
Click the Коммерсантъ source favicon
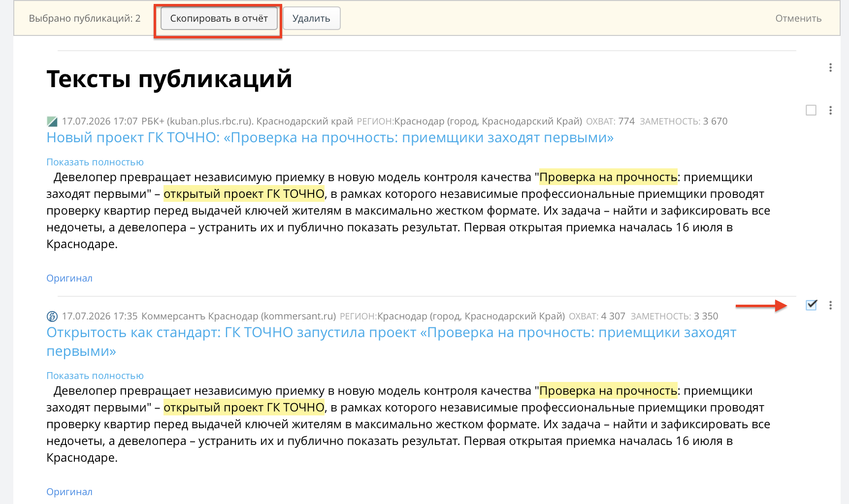52,316
